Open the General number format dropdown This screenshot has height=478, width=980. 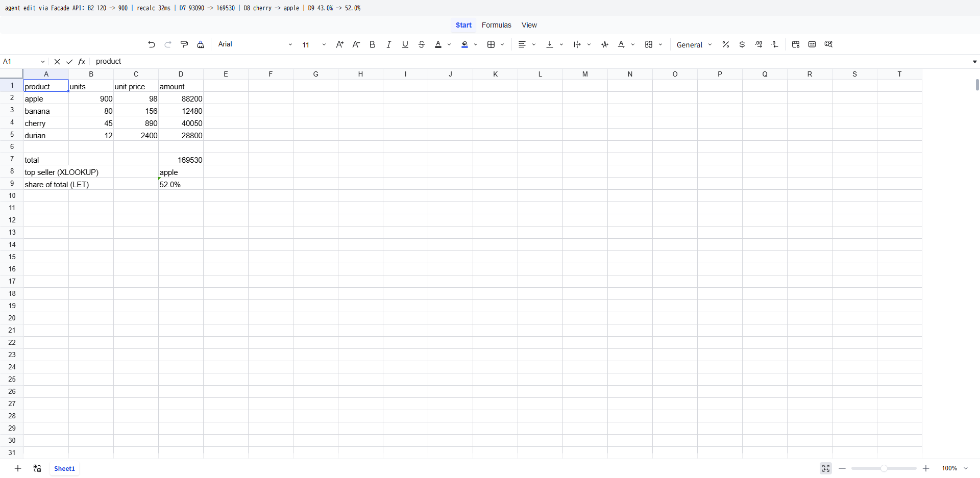694,45
